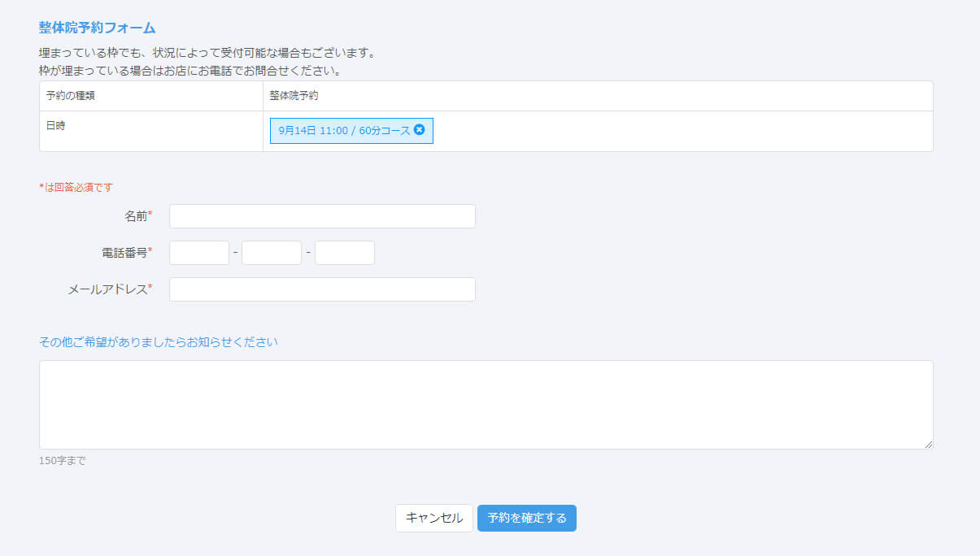Click the 名前 text input field

(x=322, y=216)
